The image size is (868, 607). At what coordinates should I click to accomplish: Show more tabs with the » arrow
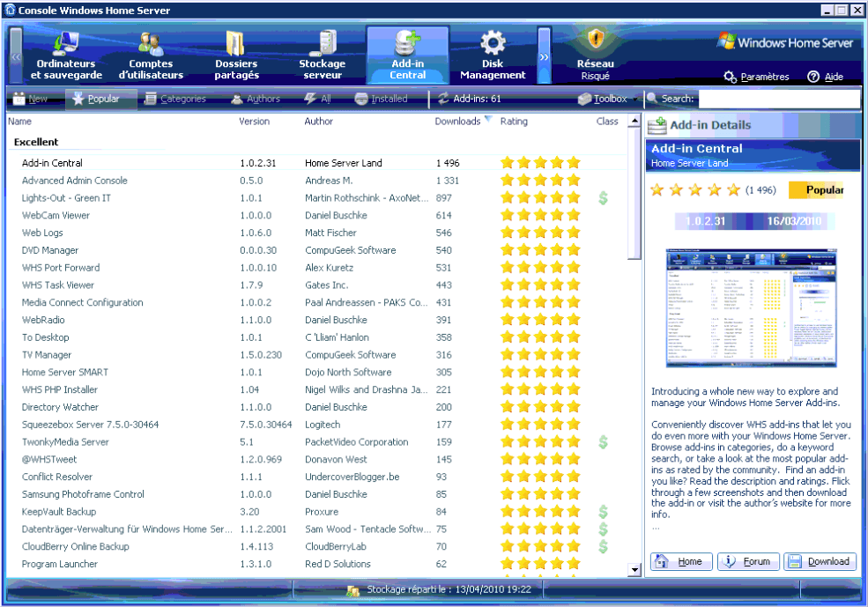[x=545, y=56]
